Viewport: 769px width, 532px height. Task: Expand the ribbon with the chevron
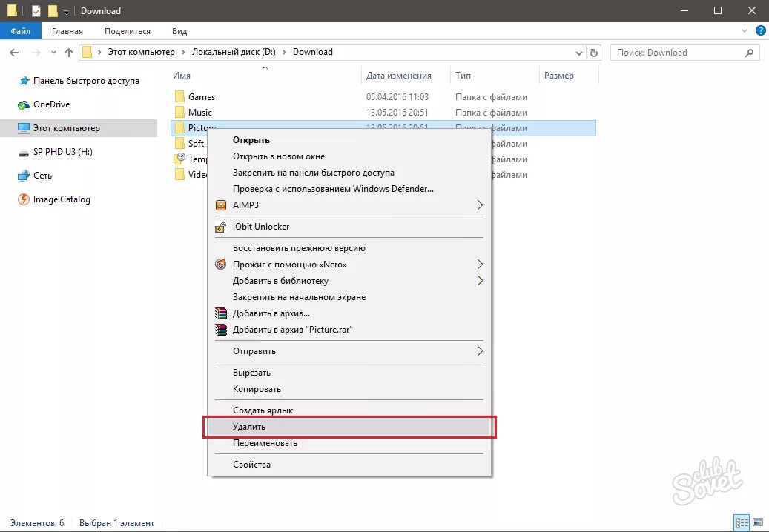[x=745, y=30]
